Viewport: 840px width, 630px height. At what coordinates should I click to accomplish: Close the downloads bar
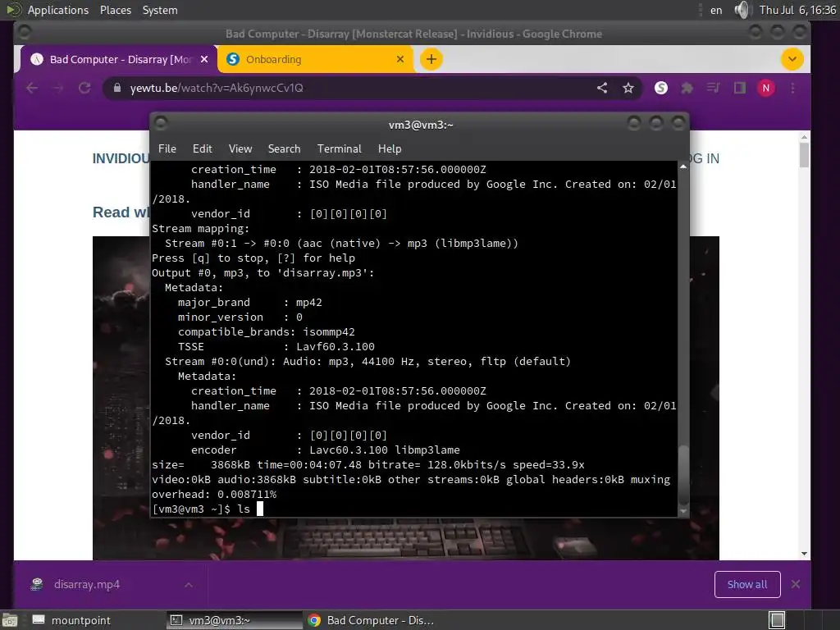click(x=796, y=584)
